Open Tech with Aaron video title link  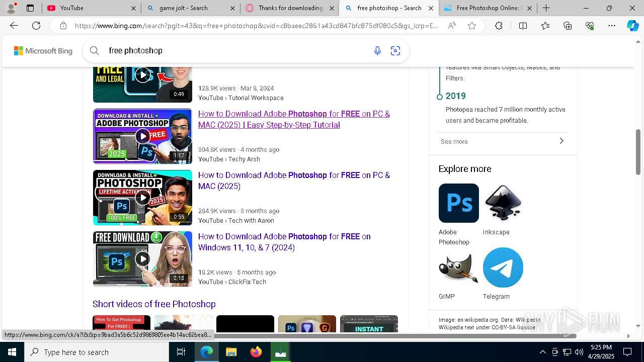[294, 180]
